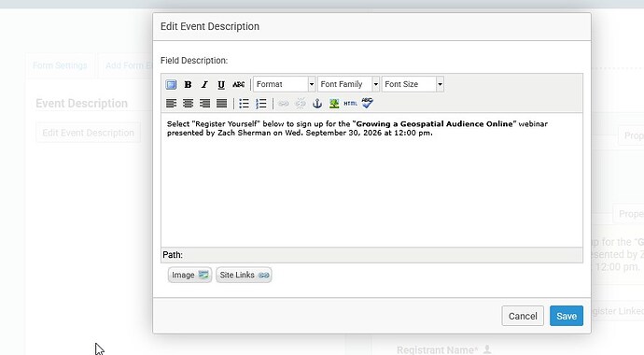Cancel the description edit
The width and height of the screenshot is (644, 355).
523,316
